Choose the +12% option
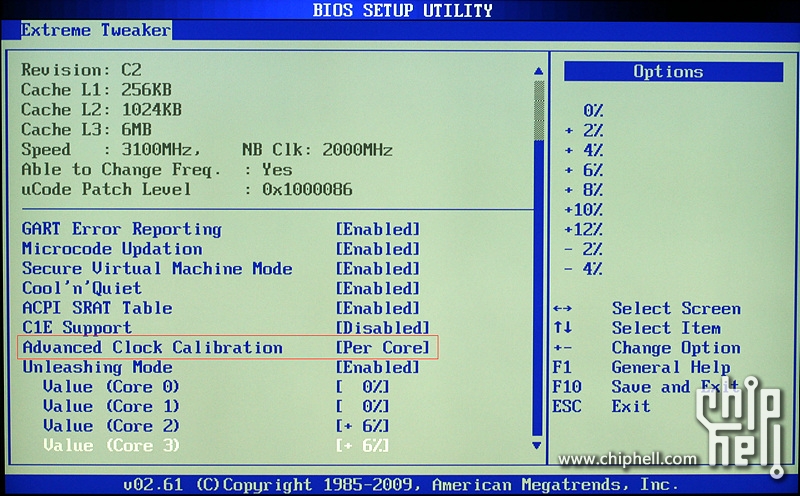The width and height of the screenshot is (800, 496). point(584,229)
